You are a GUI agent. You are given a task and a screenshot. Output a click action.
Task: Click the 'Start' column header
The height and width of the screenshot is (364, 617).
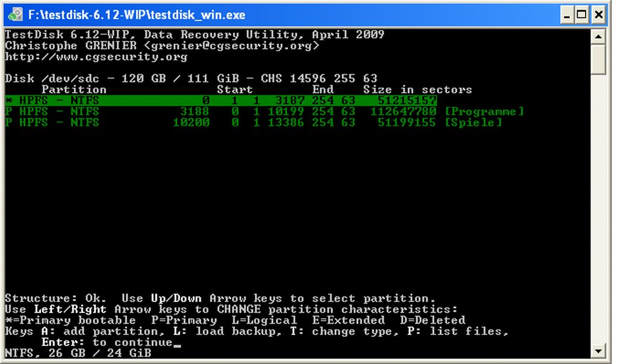click(x=235, y=89)
